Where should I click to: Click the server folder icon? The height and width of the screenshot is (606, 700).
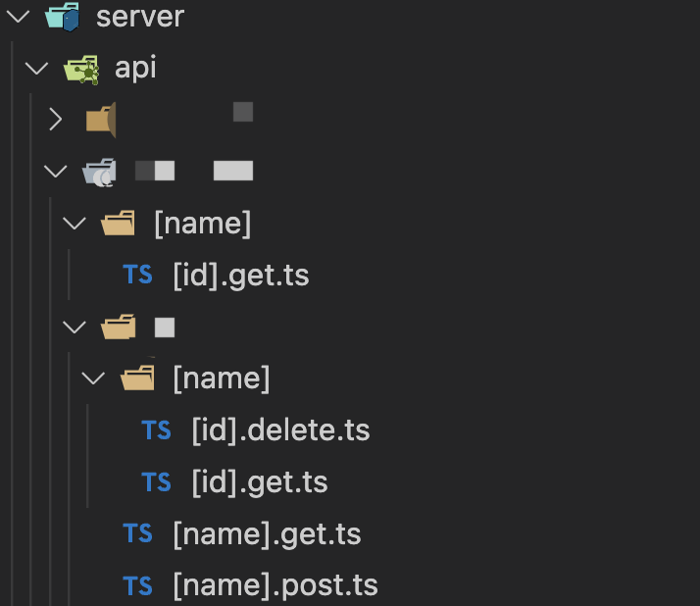[62, 17]
